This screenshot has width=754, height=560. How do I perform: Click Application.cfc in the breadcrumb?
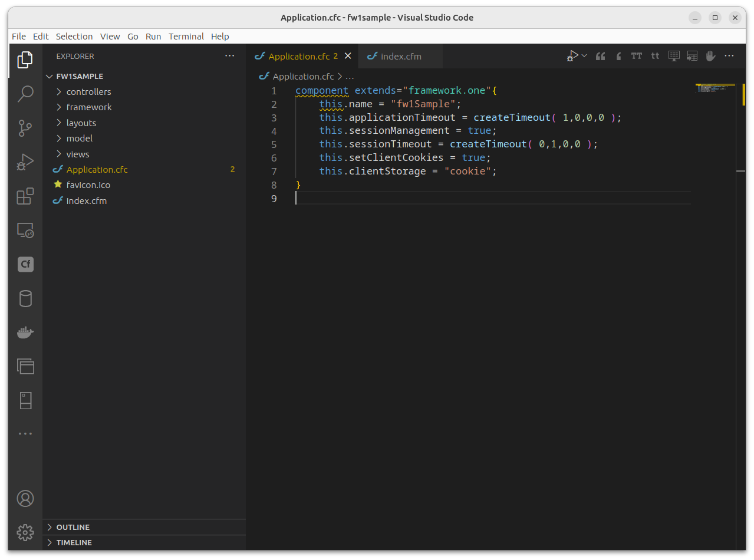(x=303, y=77)
